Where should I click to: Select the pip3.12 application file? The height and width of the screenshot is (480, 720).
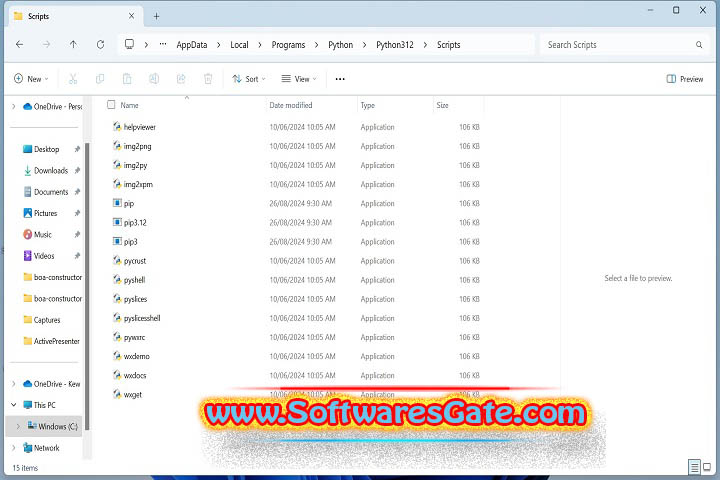(x=135, y=223)
